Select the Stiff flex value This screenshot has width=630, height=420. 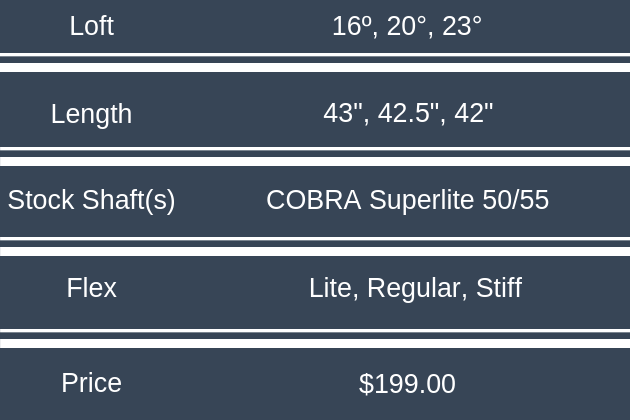pyautogui.click(x=498, y=288)
